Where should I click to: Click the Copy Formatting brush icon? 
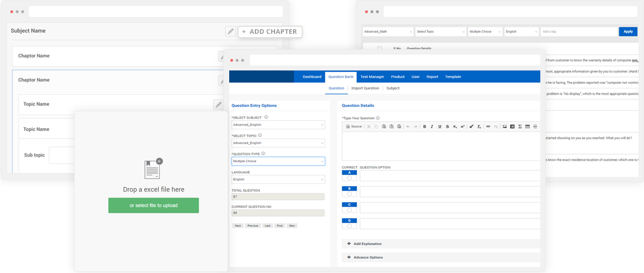pos(472,127)
